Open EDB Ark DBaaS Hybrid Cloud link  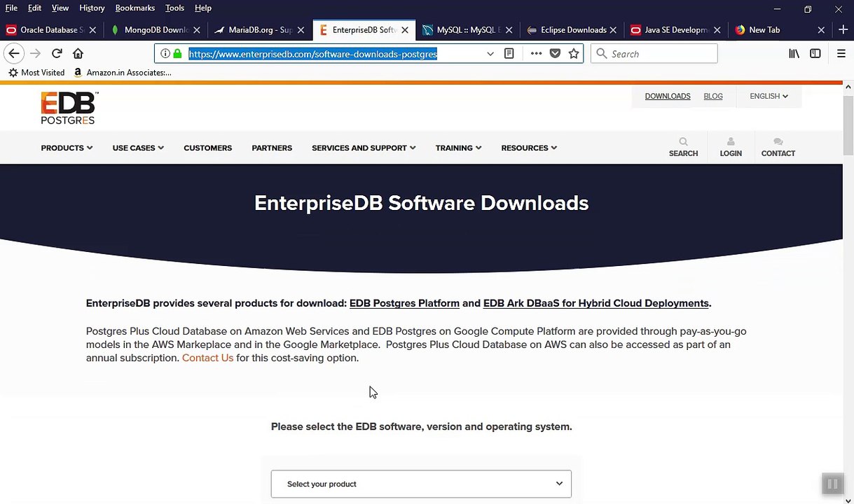point(596,303)
